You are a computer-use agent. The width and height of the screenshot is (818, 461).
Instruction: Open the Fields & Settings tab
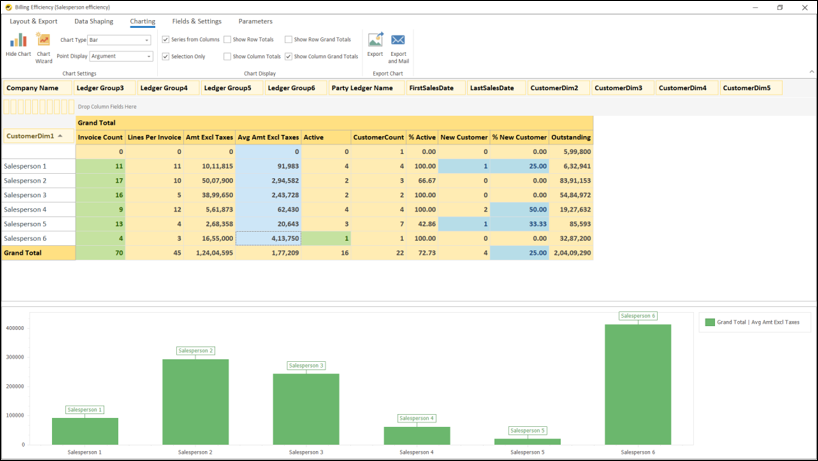(196, 21)
